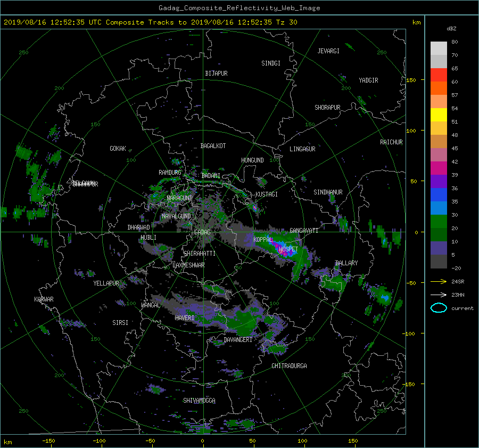Click the 'current' legend label
The height and width of the screenshot is (448, 479).
tap(463, 308)
